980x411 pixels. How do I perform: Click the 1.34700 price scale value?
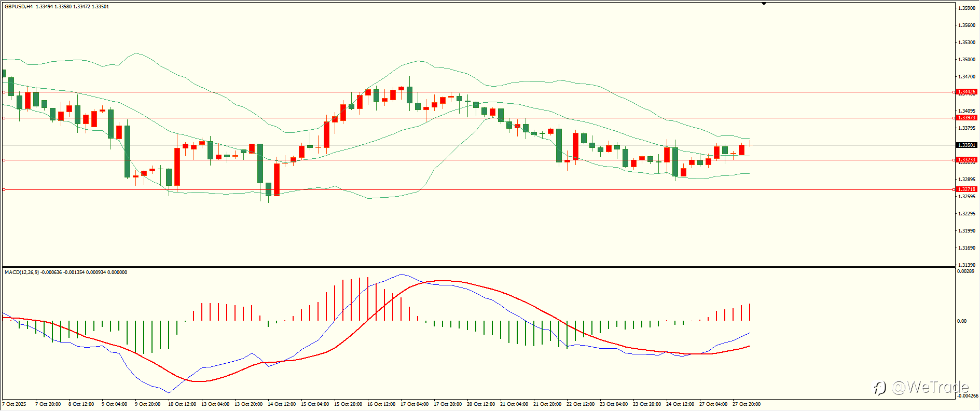(x=967, y=77)
